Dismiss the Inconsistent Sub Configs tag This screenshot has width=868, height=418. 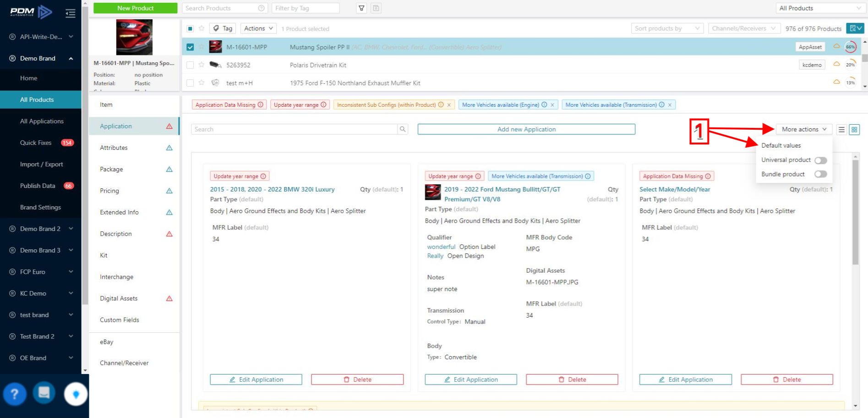[449, 105]
